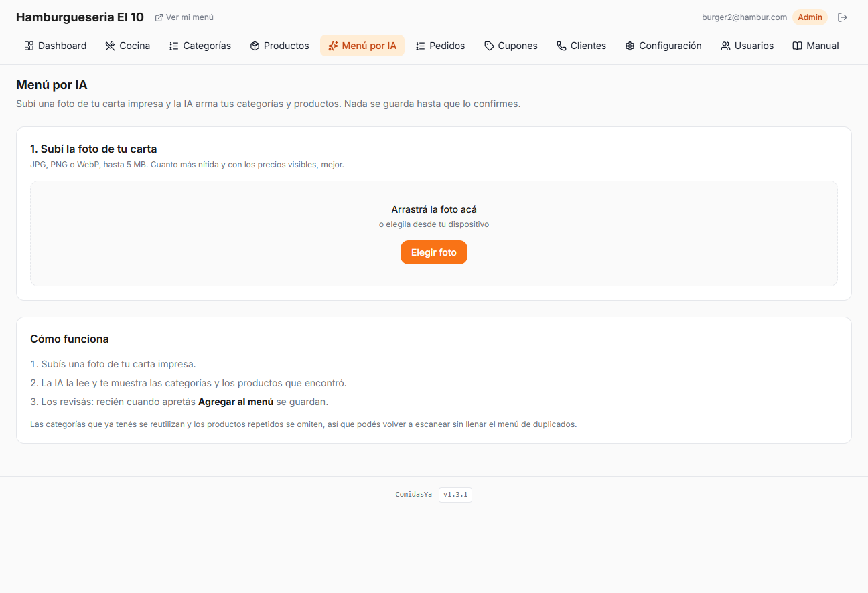Open the Configuración tab
The width and height of the screenshot is (868, 593).
pyautogui.click(x=664, y=46)
